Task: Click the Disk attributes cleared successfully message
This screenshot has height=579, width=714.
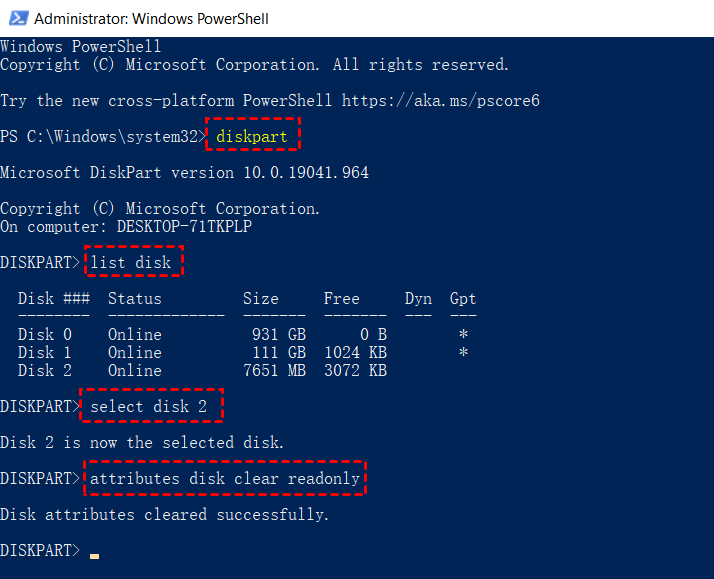Action: [x=164, y=515]
